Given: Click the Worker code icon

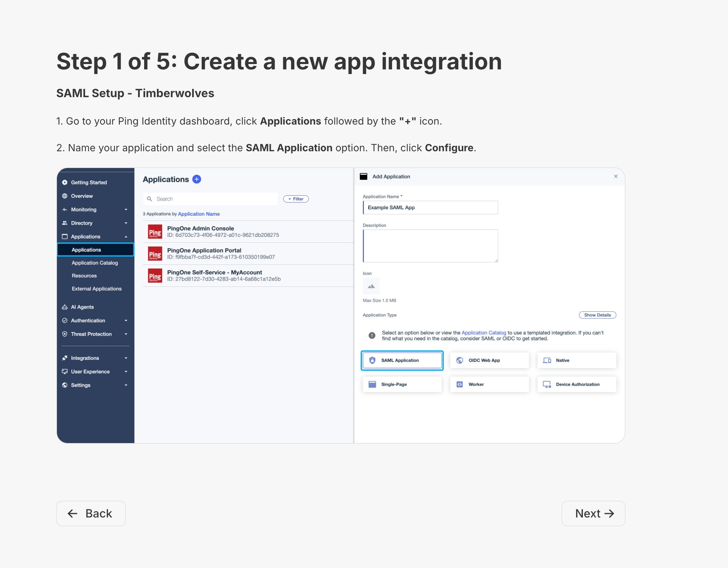Looking at the screenshot, I should click(460, 384).
